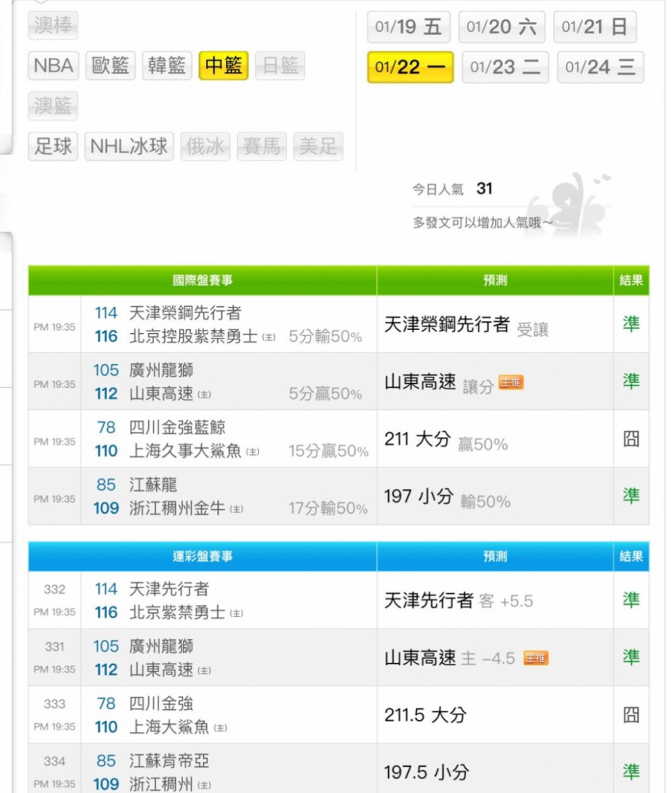Select the 澳棒 sport tab

click(53, 25)
